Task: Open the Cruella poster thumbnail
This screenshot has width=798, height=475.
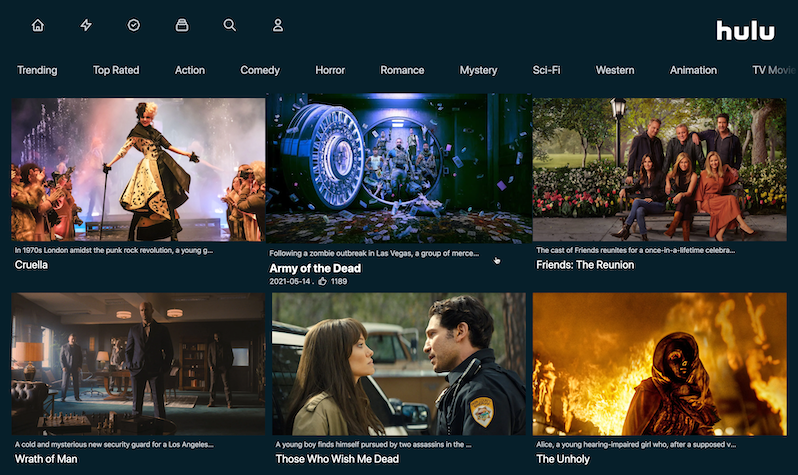Action: pos(138,170)
